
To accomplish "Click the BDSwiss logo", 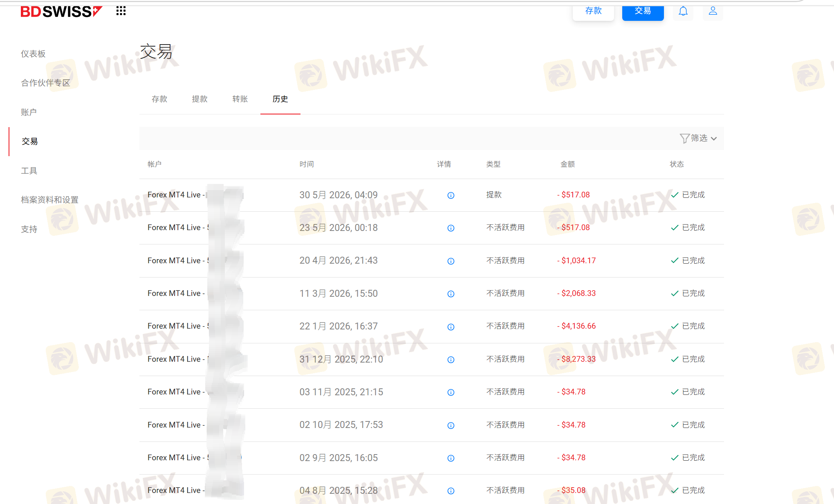I will [x=61, y=11].
